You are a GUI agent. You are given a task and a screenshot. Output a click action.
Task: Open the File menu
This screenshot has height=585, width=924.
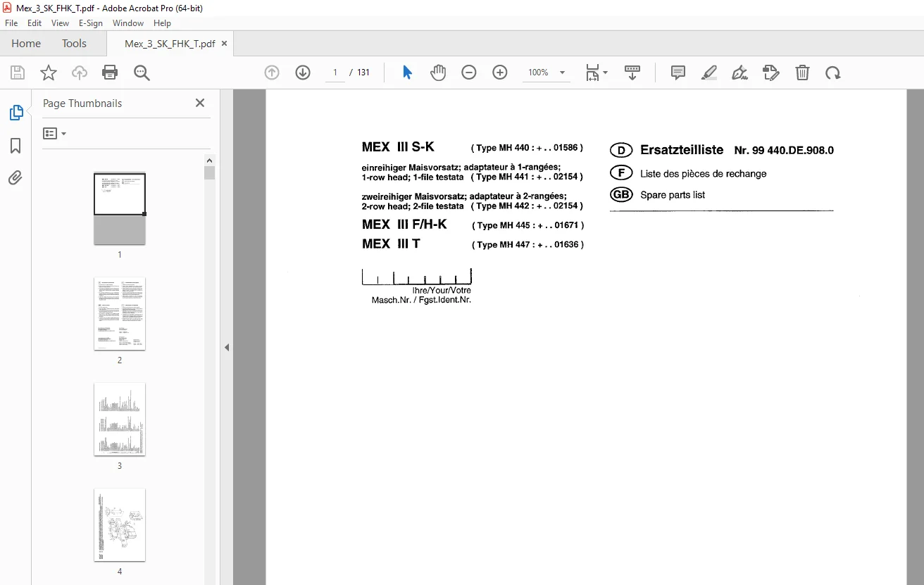11,23
